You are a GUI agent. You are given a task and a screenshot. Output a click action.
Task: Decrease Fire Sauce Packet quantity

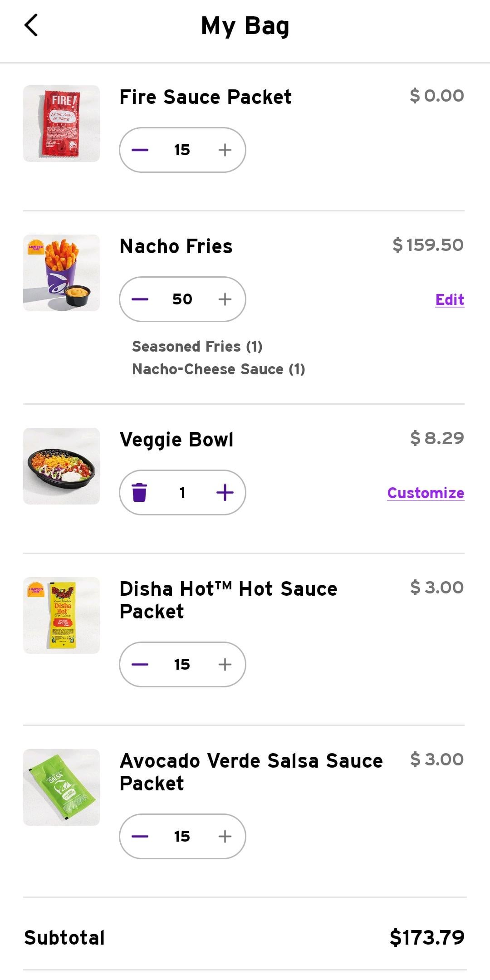[x=140, y=150]
